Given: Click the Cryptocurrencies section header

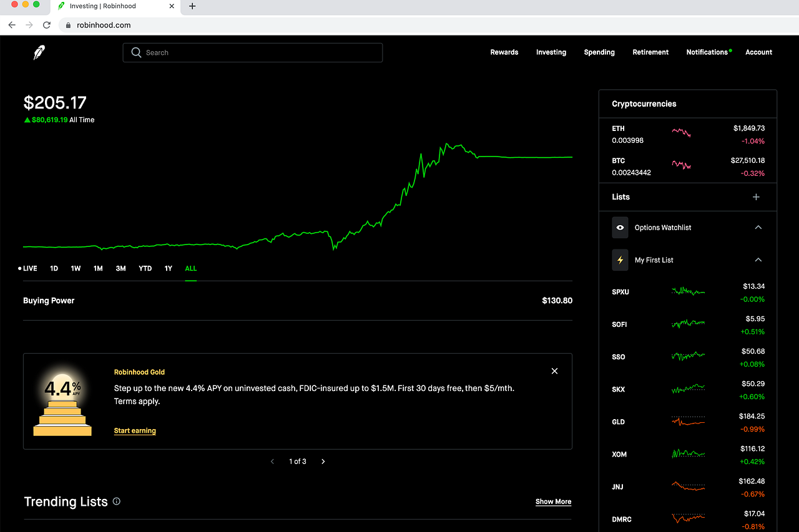Looking at the screenshot, I should [x=644, y=104].
